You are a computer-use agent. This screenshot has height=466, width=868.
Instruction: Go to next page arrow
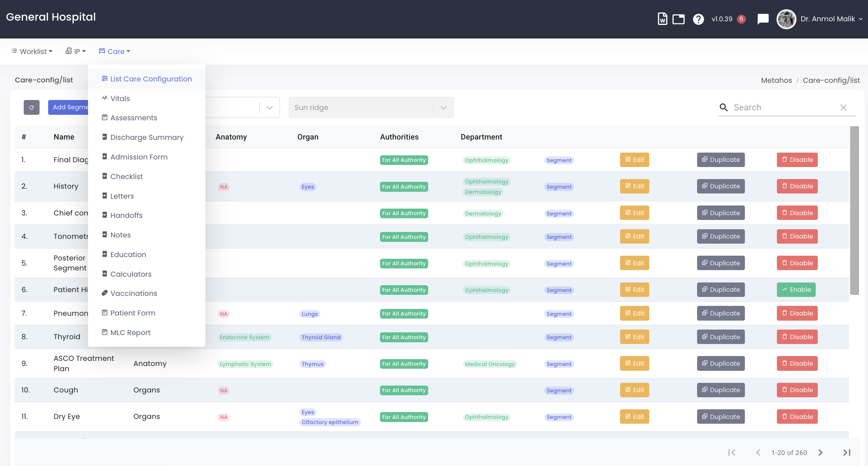coord(821,453)
